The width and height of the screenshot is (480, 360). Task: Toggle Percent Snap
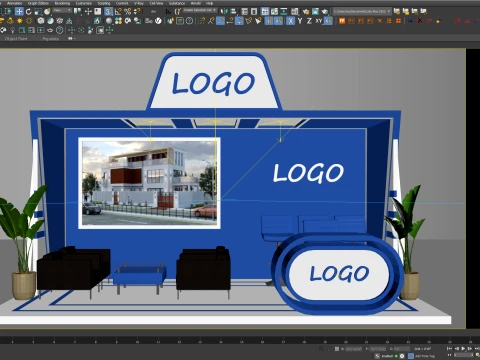pyautogui.click(x=128, y=12)
